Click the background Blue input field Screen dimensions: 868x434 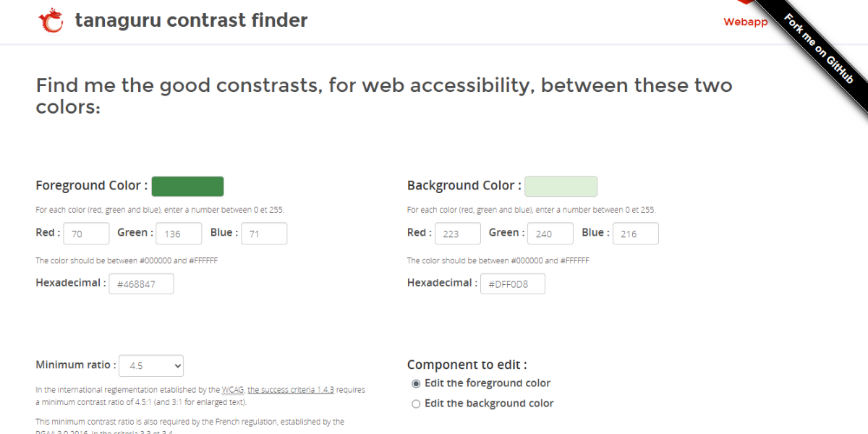pos(635,233)
